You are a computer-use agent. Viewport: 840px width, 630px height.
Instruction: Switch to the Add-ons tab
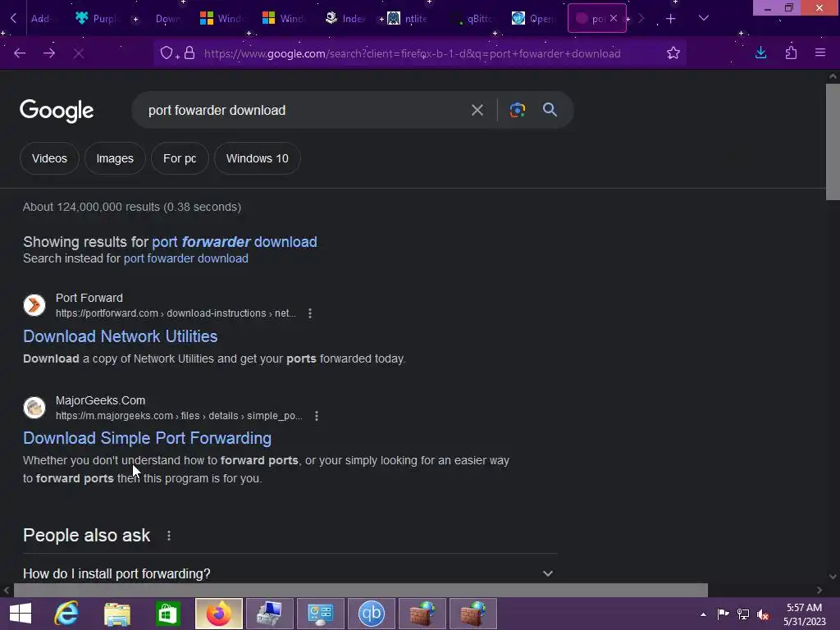(41, 19)
